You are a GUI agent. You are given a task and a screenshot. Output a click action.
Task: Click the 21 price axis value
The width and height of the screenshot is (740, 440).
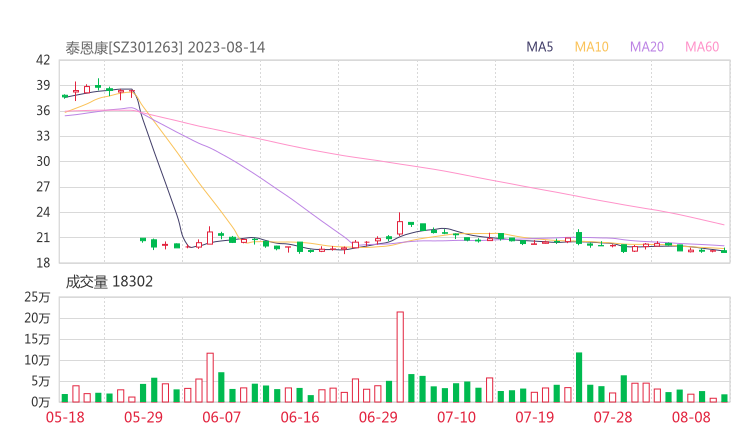point(43,238)
